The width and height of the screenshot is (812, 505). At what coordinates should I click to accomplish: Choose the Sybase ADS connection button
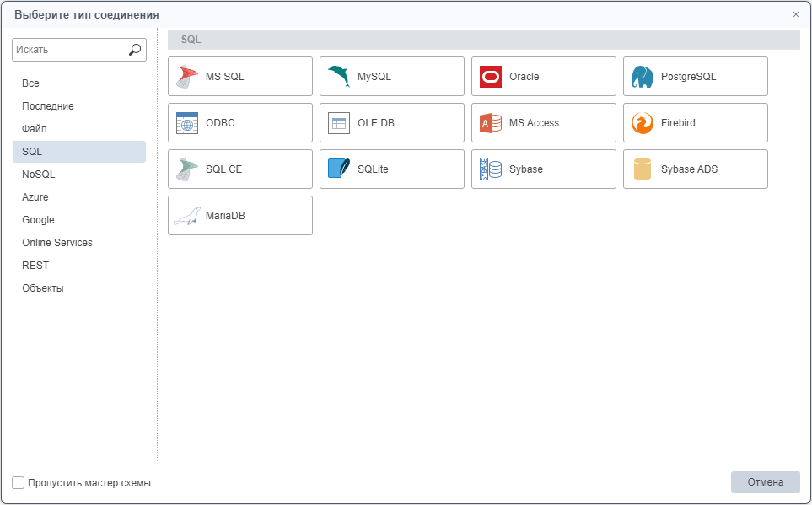[695, 169]
